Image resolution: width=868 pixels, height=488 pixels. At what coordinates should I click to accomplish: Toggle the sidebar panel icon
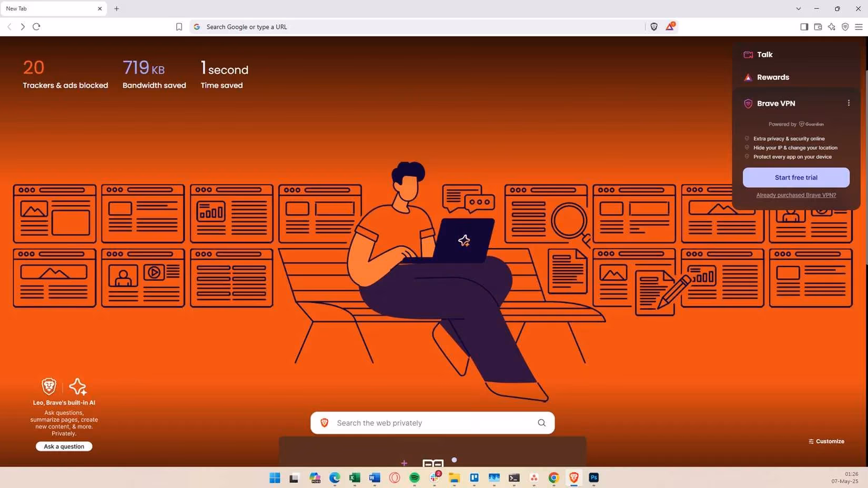pos(804,27)
